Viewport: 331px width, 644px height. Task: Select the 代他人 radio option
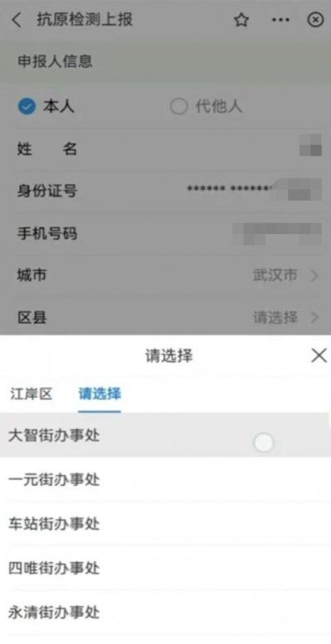[x=206, y=107]
